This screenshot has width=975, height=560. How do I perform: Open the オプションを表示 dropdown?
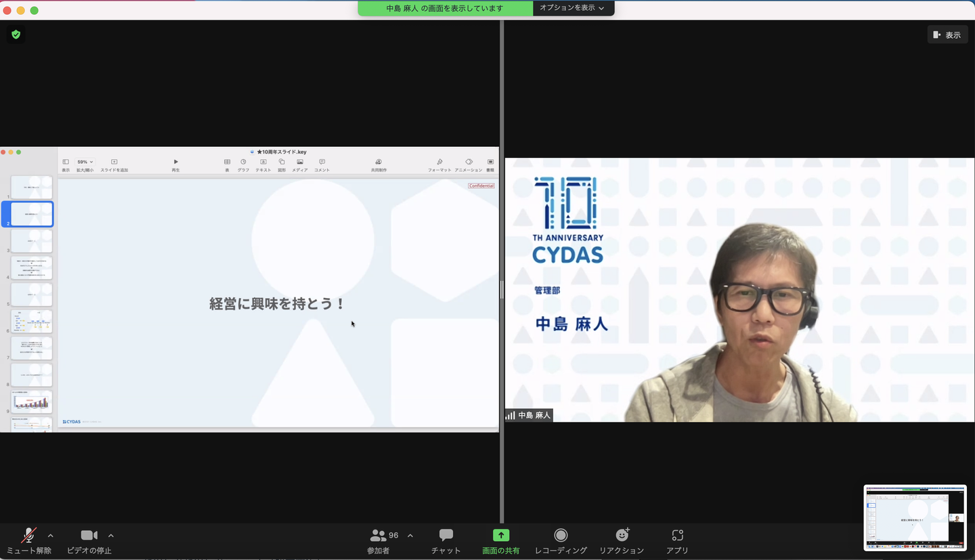pyautogui.click(x=573, y=8)
